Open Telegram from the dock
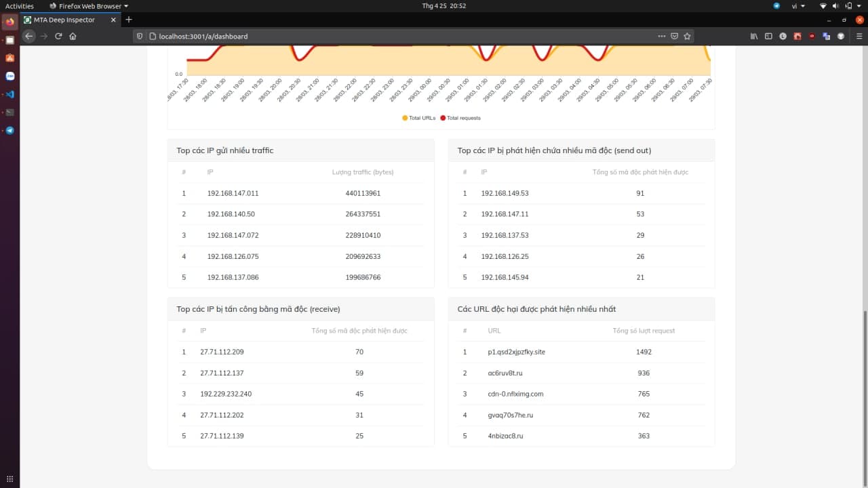Image resolution: width=868 pixels, height=488 pixels. (9, 131)
